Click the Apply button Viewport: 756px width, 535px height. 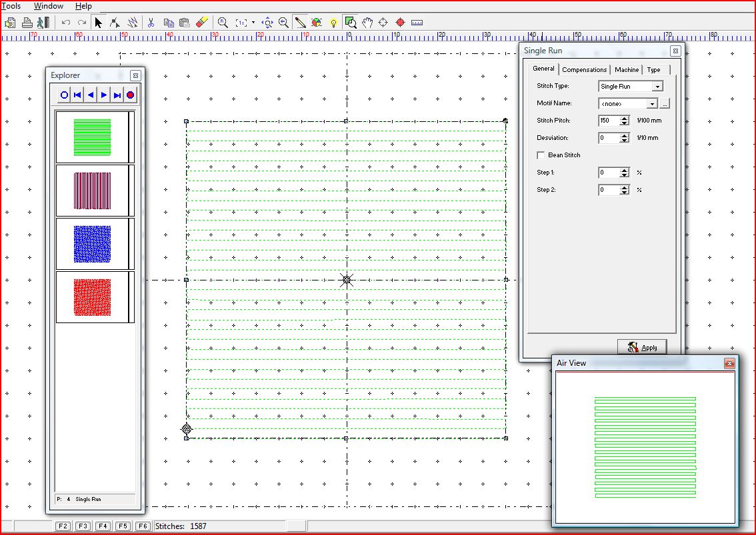pyautogui.click(x=643, y=348)
